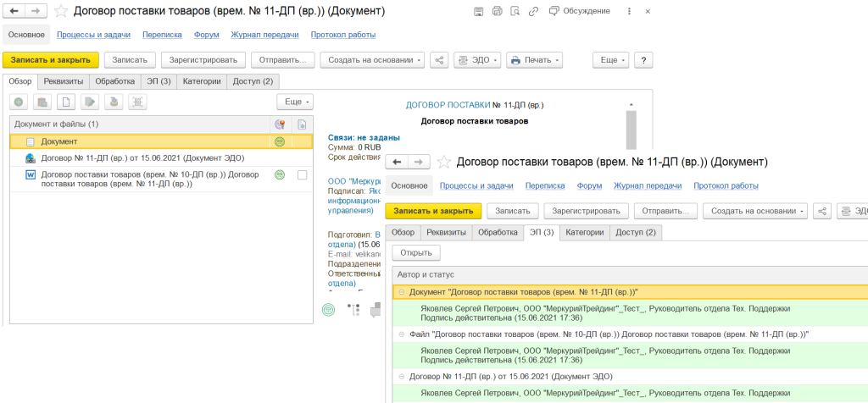Click the scan area icon in files toolbar
The width and height of the screenshot is (868, 403).
(x=137, y=102)
